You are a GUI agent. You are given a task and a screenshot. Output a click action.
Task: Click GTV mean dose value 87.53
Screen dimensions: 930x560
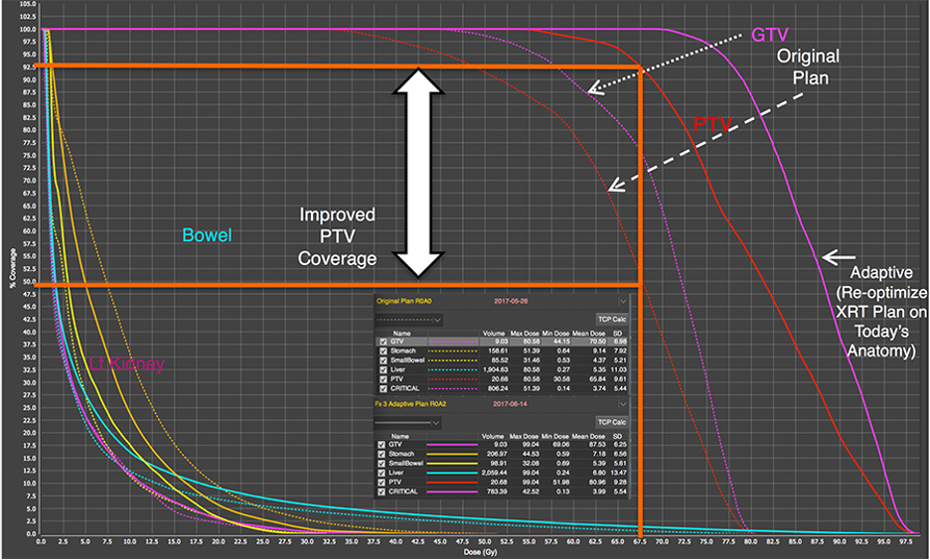point(597,445)
